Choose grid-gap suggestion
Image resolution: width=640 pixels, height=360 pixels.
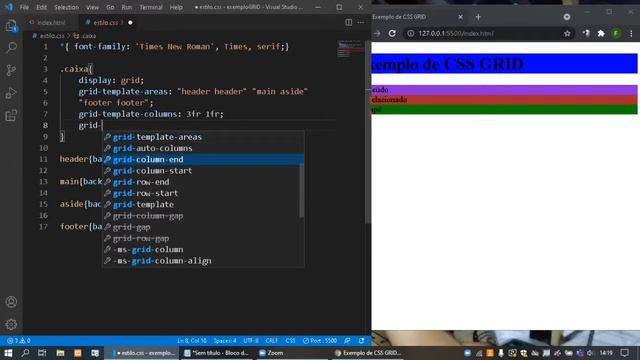pyautogui.click(x=203, y=227)
